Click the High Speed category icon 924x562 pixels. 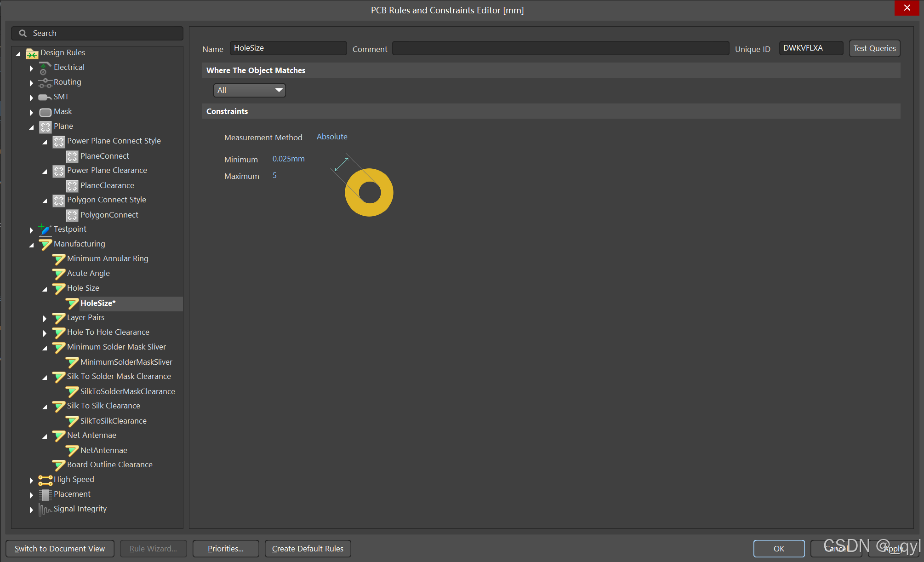tap(45, 480)
